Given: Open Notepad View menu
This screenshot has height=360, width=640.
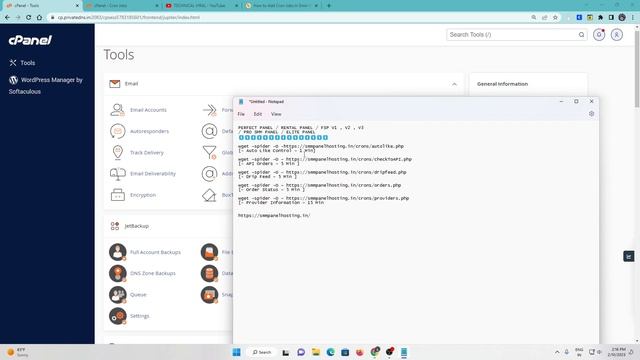Looking at the screenshot, I should (276, 114).
